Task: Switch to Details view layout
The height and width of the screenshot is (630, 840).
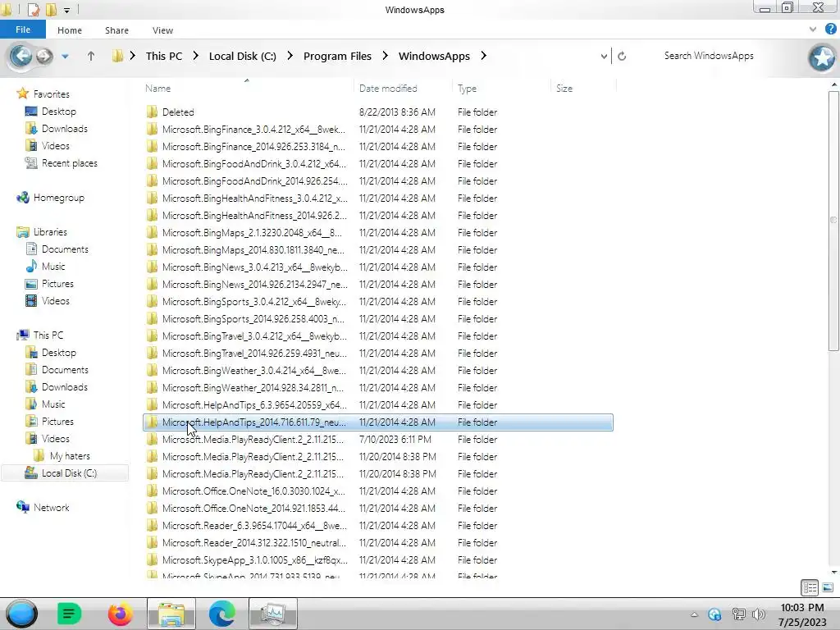Action: (810, 587)
